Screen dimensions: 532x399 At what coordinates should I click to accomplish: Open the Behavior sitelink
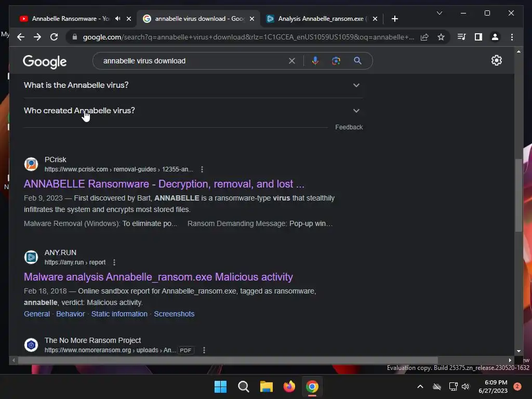71,314
